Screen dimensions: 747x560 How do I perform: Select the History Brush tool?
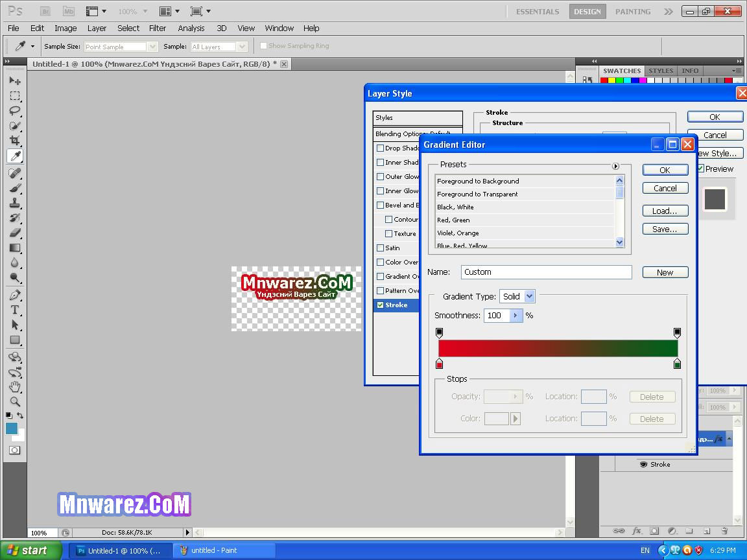[15, 218]
